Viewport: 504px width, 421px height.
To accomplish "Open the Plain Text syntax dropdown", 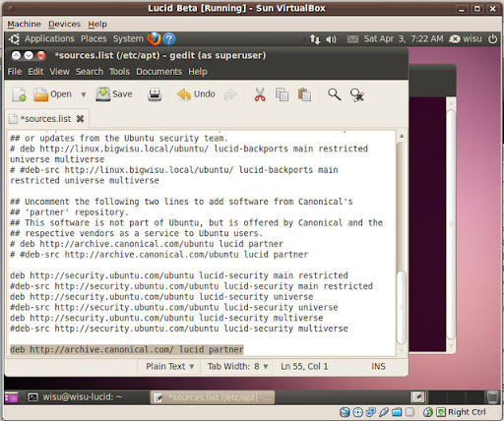I will pyautogui.click(x=169, y=366).
